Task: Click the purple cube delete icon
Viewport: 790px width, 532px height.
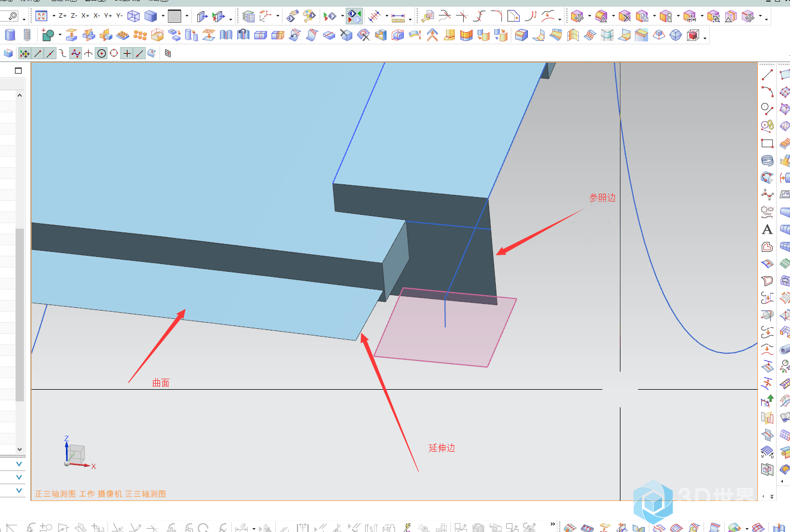Action: click(625, 17)
